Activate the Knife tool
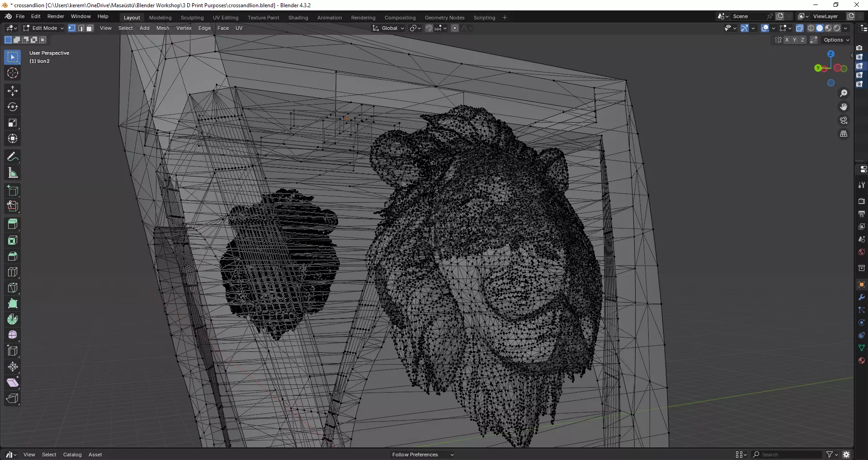This screenshot has width=868, height=460. point(13,288)
